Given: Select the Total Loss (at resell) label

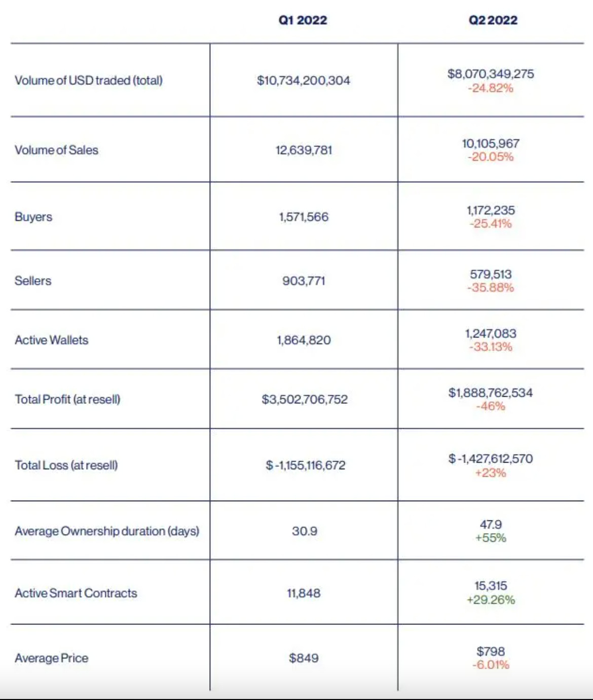Looking at the screenshot, I should (66, 465).
